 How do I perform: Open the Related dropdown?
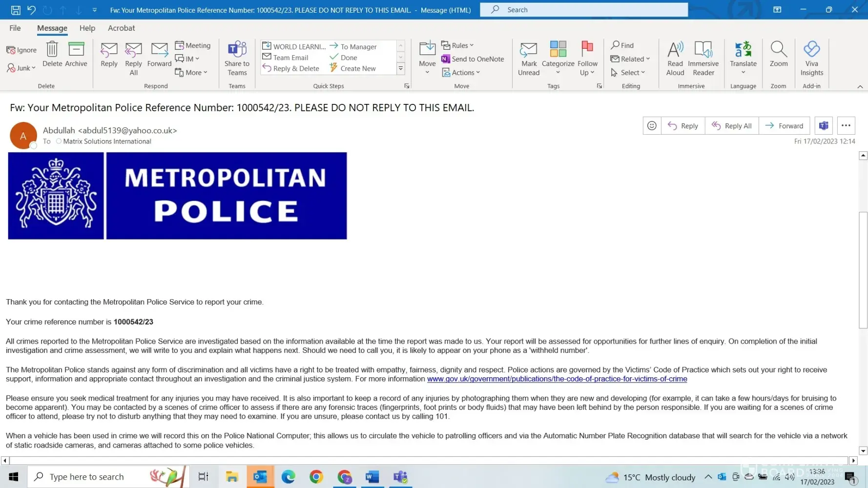point(630,59)
